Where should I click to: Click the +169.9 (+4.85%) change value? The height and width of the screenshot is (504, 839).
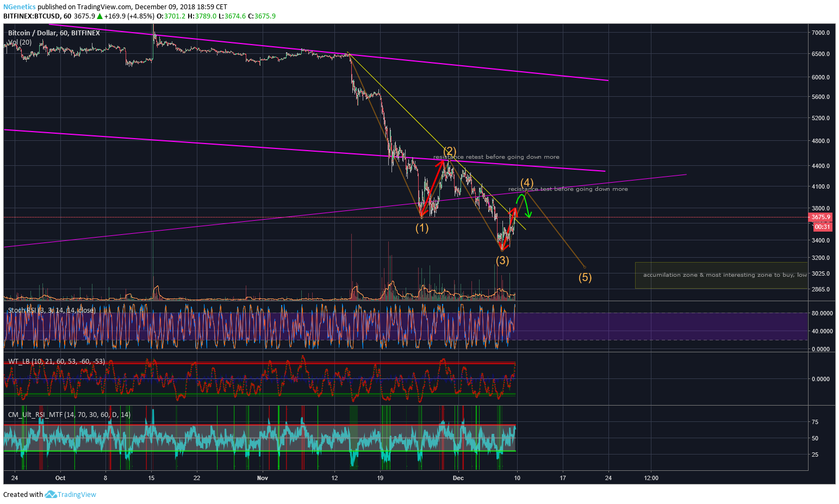(130, 16)
